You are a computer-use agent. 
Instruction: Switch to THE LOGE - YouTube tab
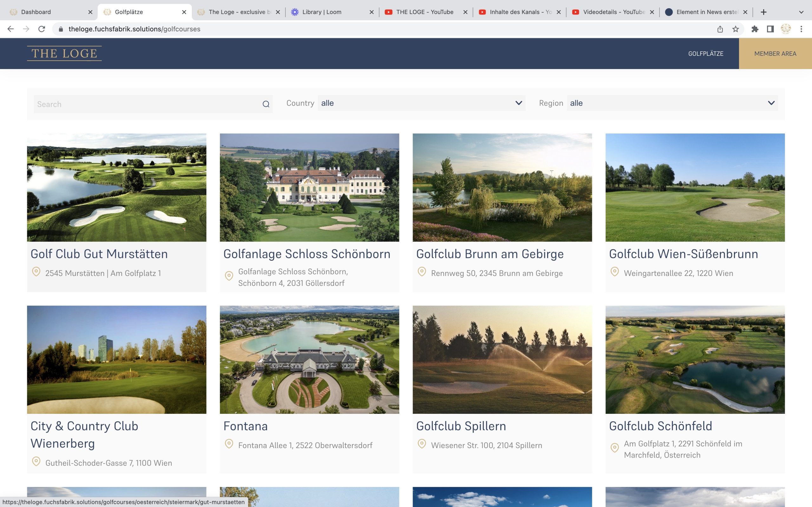[424, 12]
